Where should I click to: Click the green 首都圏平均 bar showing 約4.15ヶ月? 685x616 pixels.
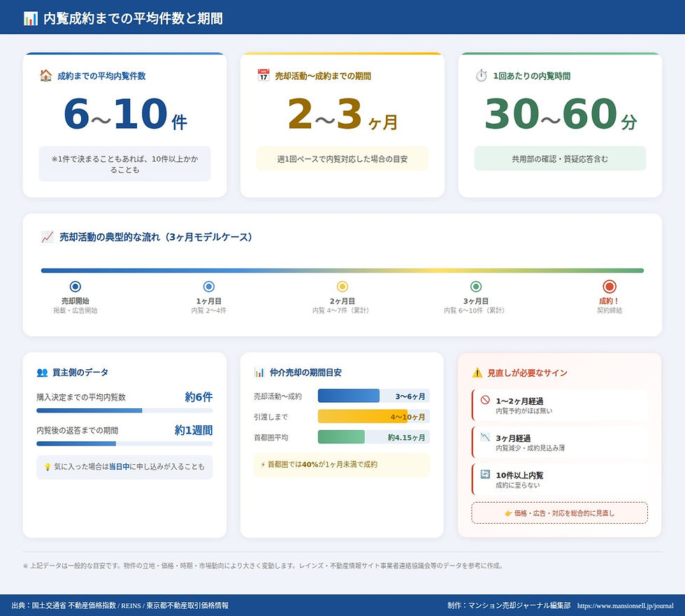[x=341, y=437]
